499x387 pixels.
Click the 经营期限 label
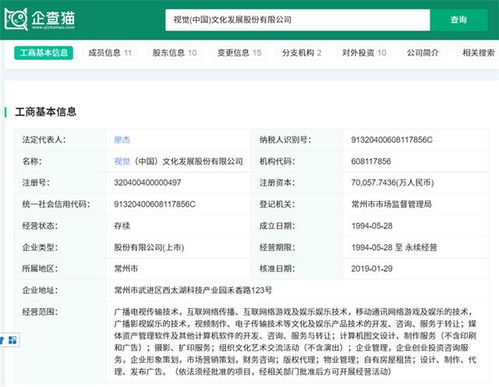tap(277, 247)
